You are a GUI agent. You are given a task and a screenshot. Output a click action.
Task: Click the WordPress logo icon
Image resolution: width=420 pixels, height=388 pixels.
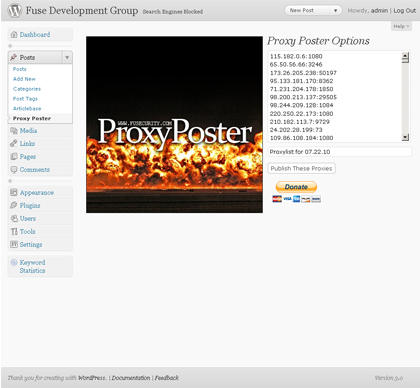(x=14, y=10)
